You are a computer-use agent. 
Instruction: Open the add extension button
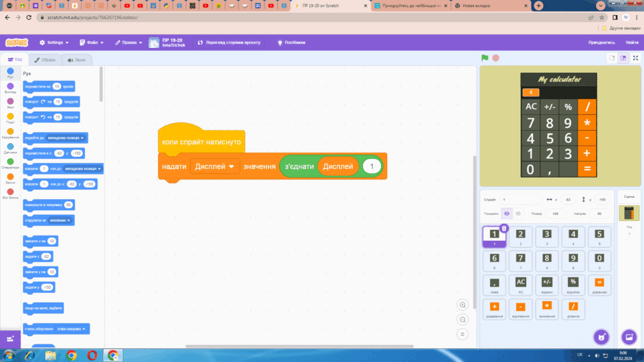click(10, 339)
